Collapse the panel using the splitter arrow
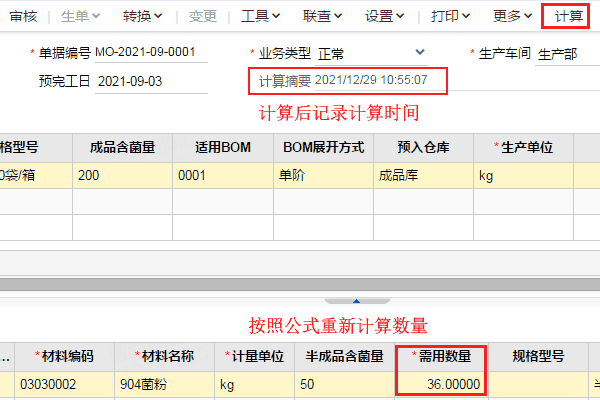600x400 pixels. click(x=356, y=299)
